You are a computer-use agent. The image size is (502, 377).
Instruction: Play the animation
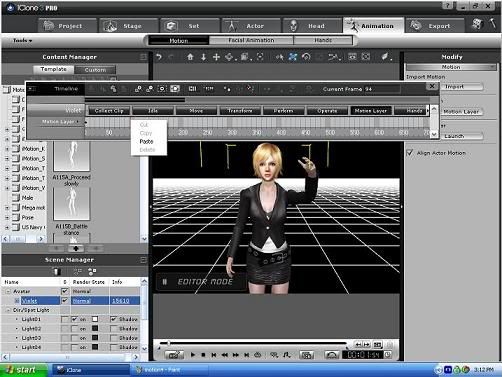[193, 355]
